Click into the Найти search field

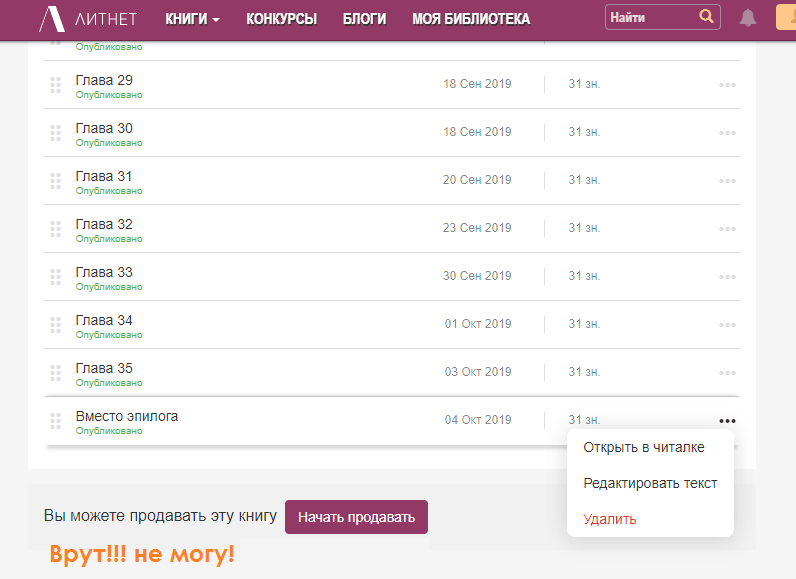point(650,18)
